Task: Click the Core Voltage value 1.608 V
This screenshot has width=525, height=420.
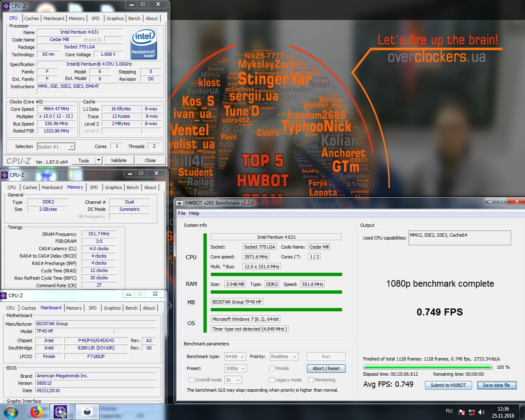Action: 108,54
